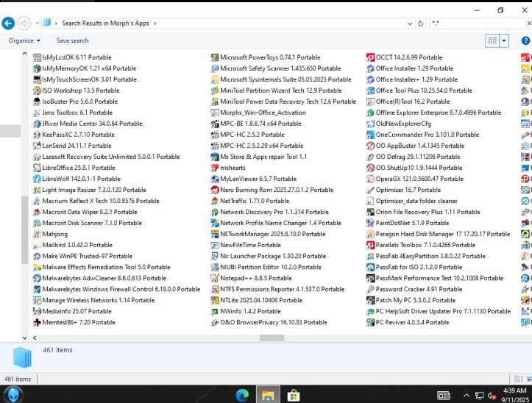This screenshot has width=532, height=403.
Task: Select LibreOffice 25.8.1 Portable icon
Action: click(37, 168)
